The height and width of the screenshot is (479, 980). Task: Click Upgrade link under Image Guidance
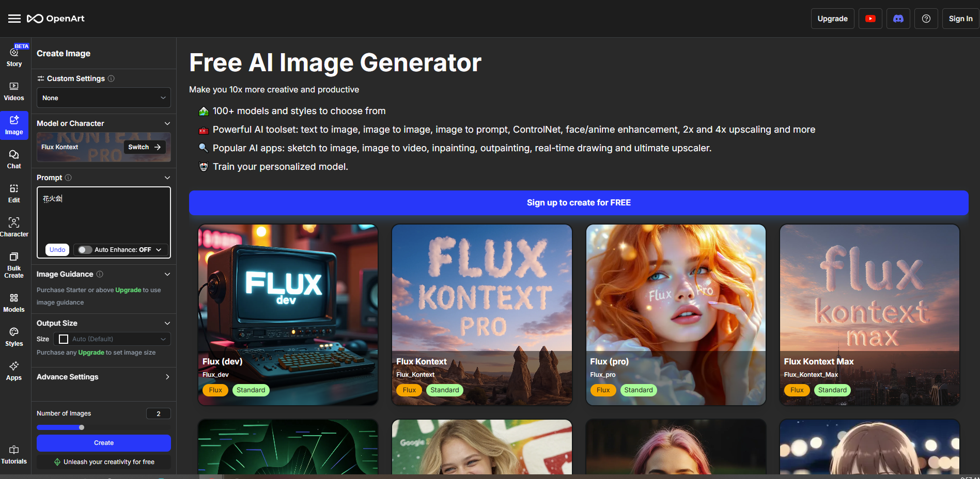coord(128,290)
